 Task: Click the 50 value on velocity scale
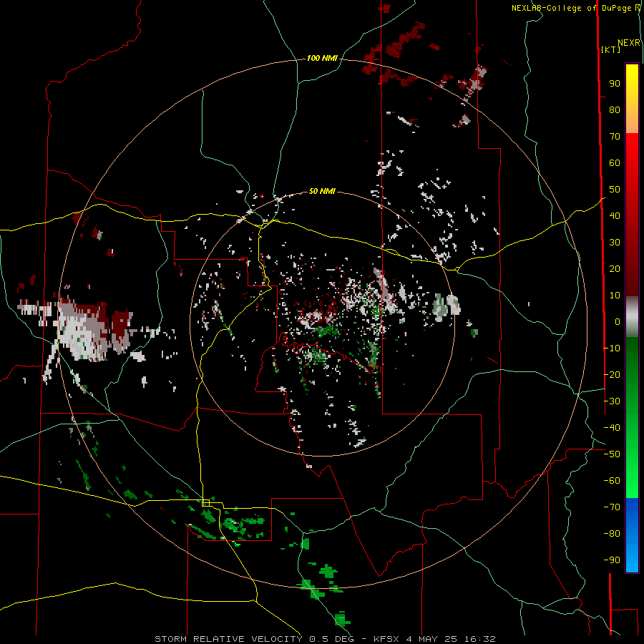615,190
